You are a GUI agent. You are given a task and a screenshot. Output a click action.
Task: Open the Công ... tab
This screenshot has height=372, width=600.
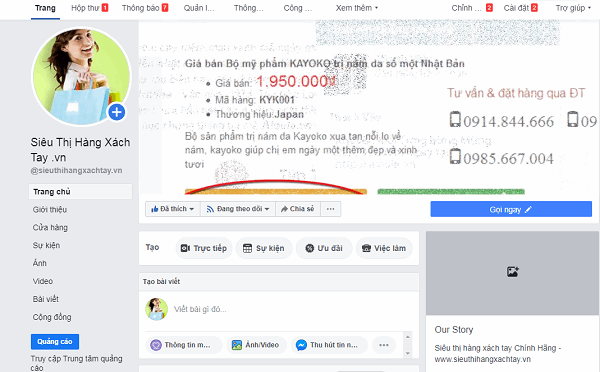298,8
